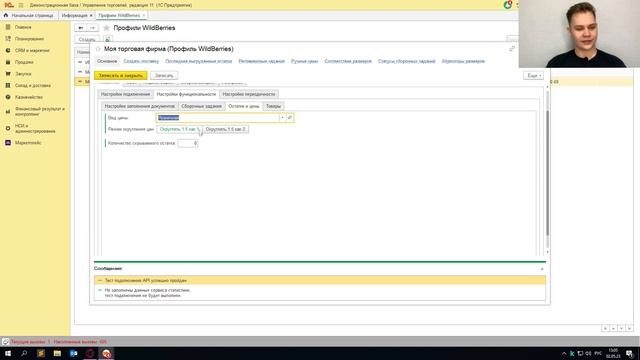Navigate forward with the right arrow
This screenshot has height=360, width=640.
[93, 28]
